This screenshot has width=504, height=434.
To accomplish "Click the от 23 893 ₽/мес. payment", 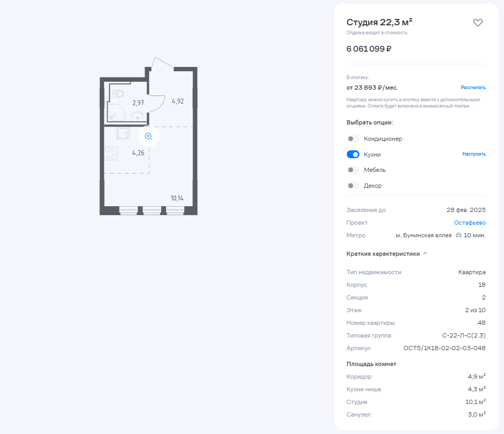I will (372, 88).
